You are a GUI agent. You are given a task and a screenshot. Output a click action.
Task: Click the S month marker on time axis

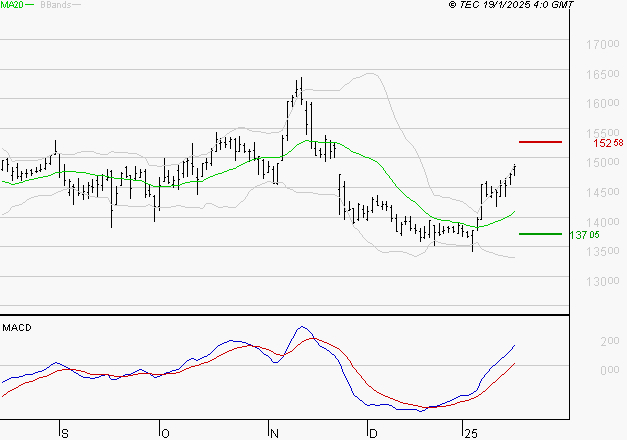tap(65, 433)
